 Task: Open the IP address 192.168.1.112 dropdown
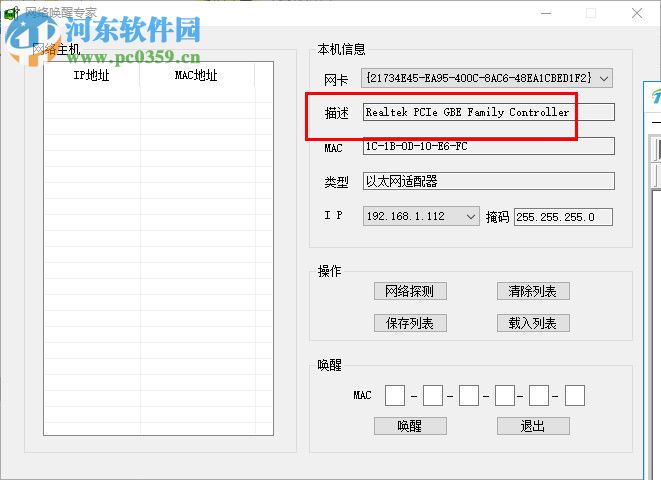pyautogui.click(x=421, y=217)
